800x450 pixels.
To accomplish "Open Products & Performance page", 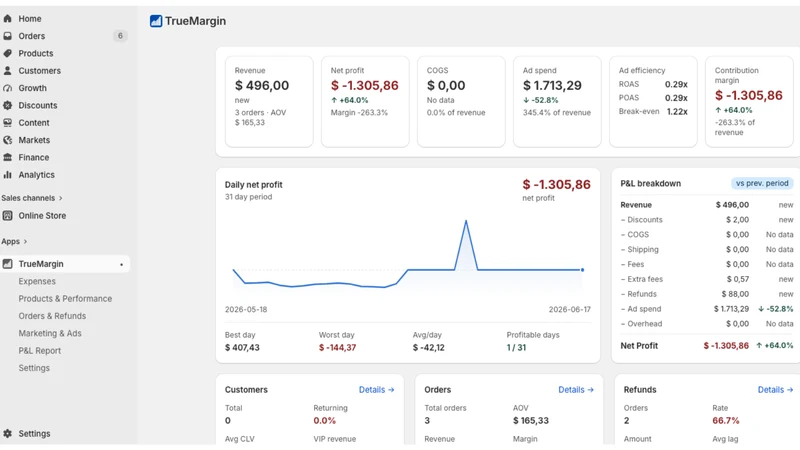I will tap(65, 298).
